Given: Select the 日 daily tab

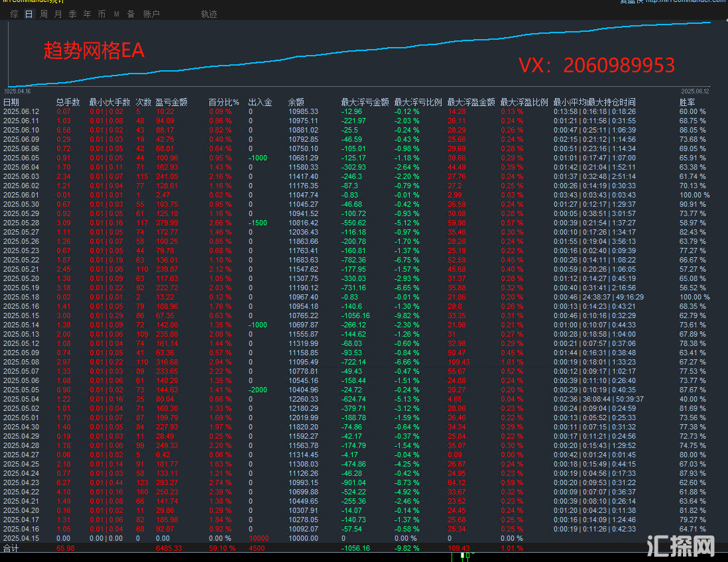Looking at the screenshot, I should pyautogui.click(x=29, y=14).
